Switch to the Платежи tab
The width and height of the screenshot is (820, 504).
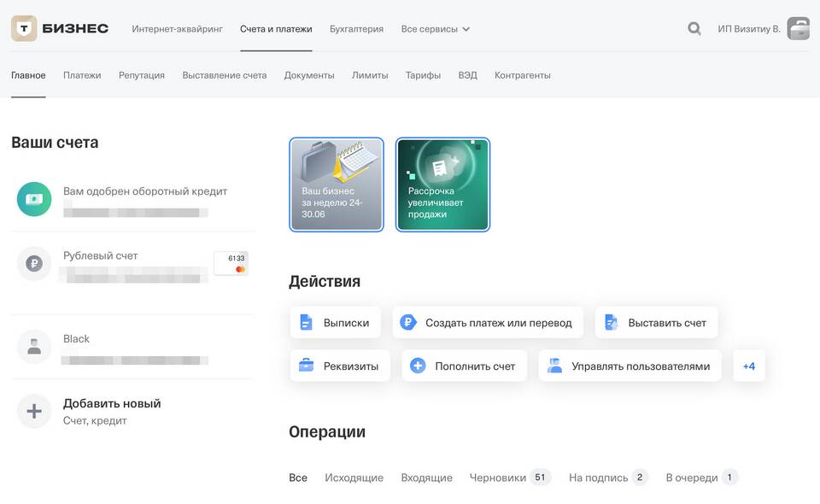82,75
